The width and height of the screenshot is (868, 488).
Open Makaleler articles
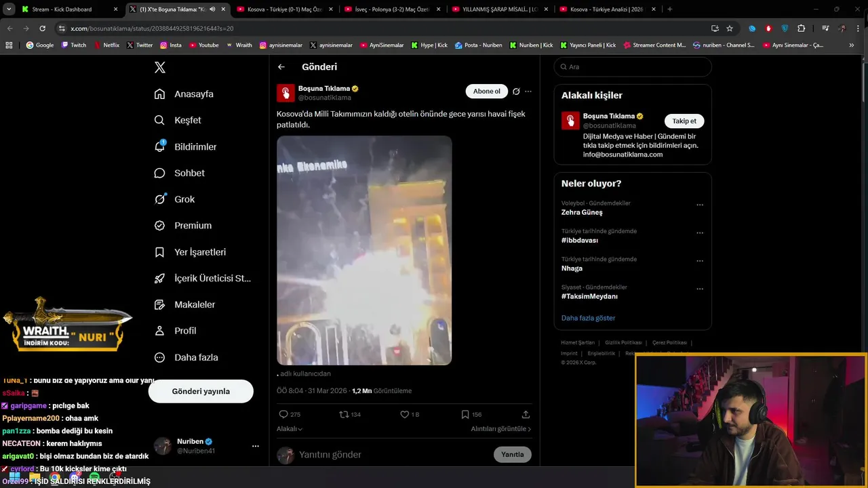click(x=184, y=305)
